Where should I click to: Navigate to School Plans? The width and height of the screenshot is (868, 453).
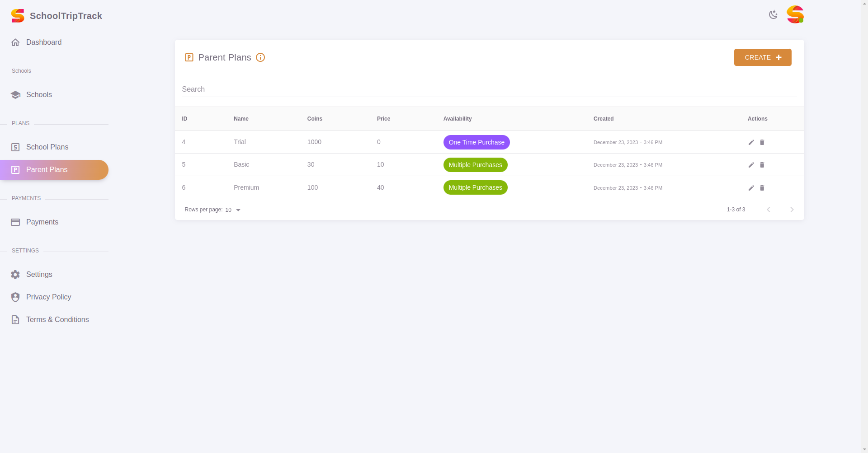tap(47, 147)
